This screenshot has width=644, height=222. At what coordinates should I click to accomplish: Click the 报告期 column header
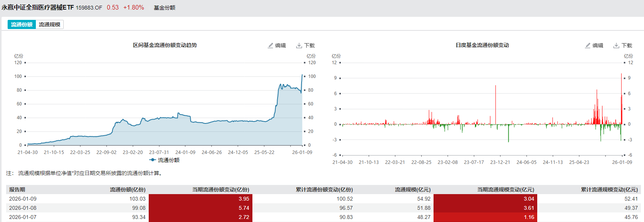(17, 190)
